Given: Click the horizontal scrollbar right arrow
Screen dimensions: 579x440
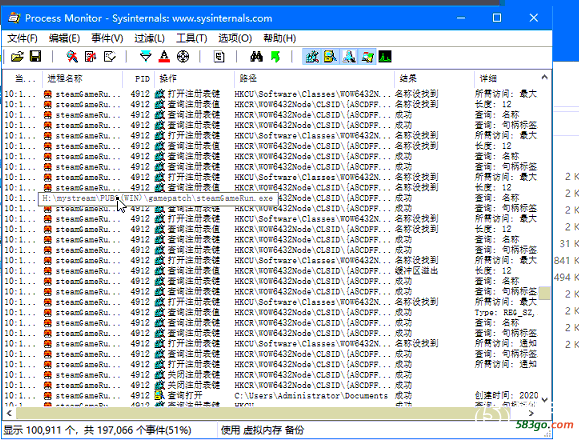Looking at the screenshot, I should tap(531, 413).
